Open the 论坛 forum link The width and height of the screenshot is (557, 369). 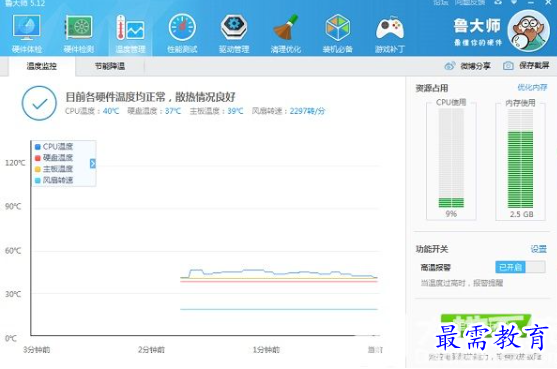click(x=440, y=2)
